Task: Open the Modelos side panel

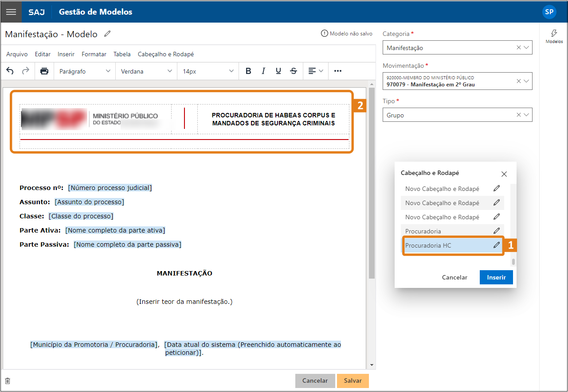Action: tap(554, 36)
